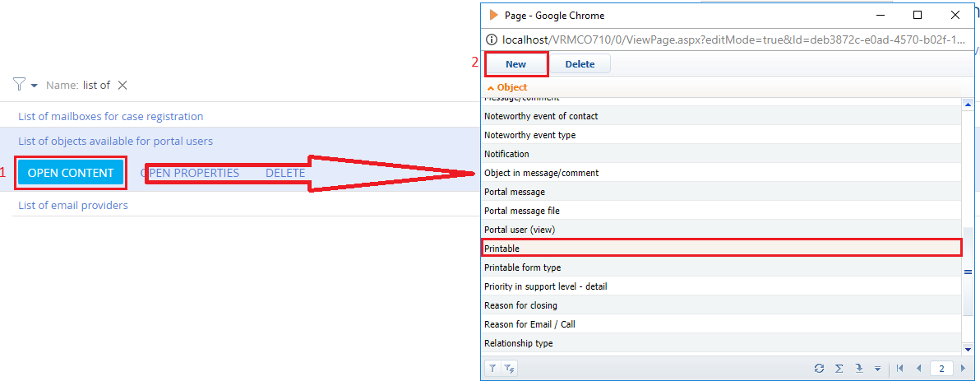980x386 pixels.
Task: Click Delete button in the Page popup
Action: pyautogui.click(x=580, y=64)
